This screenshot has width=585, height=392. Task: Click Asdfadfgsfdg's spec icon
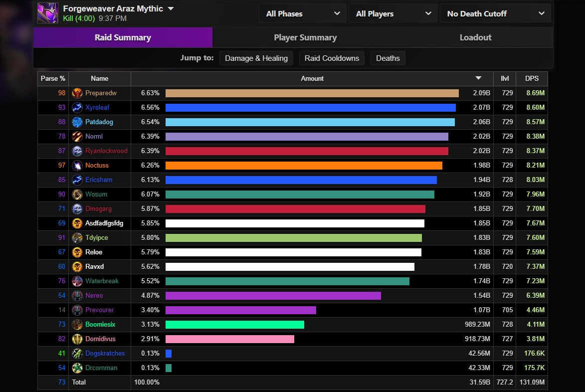[77, 223]
